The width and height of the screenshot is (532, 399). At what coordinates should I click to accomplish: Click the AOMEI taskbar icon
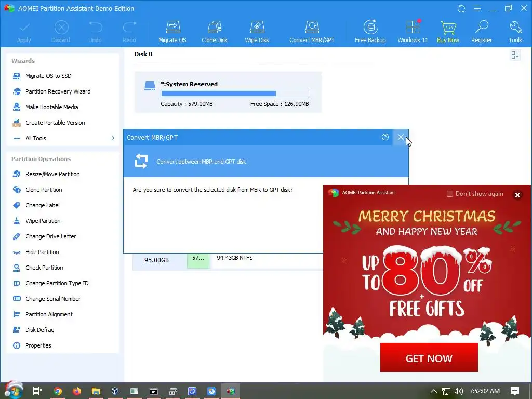[231, 391]
